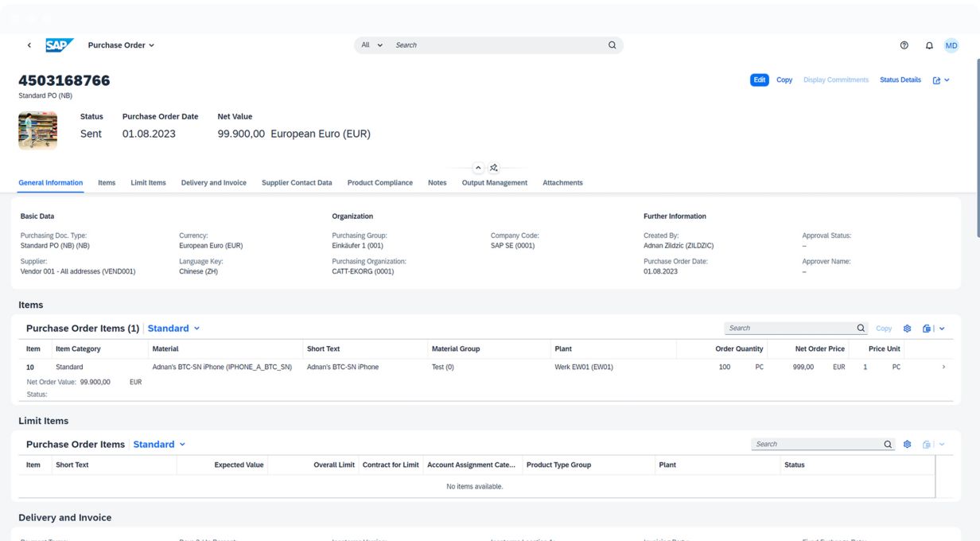Open the help question mark icon
980x541 pixels.
[904, 45]
